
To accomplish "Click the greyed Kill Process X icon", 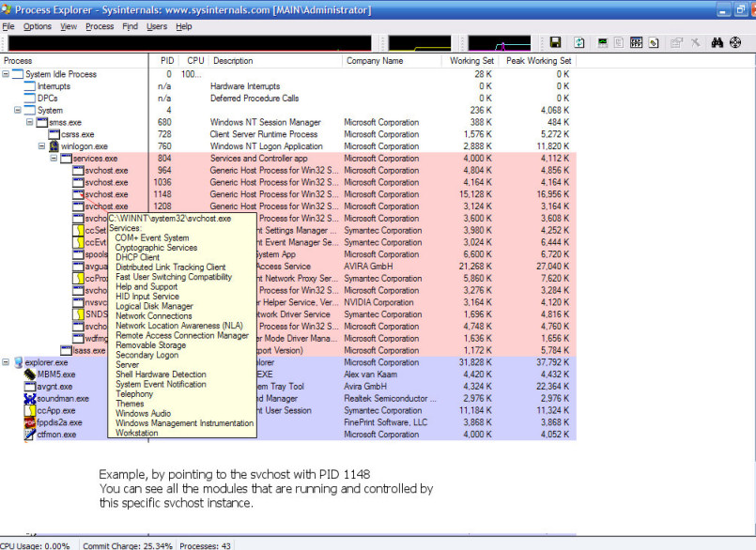I will click(695, 42).
